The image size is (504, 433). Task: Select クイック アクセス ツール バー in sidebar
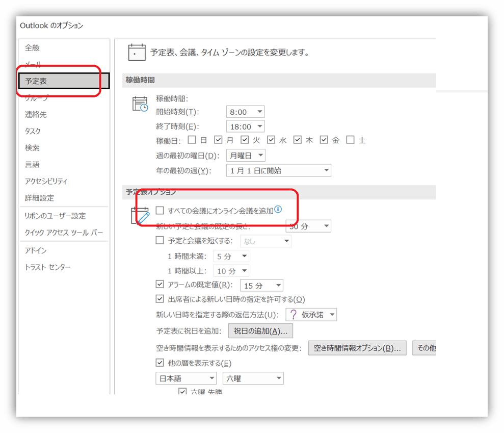pos(64,233)
